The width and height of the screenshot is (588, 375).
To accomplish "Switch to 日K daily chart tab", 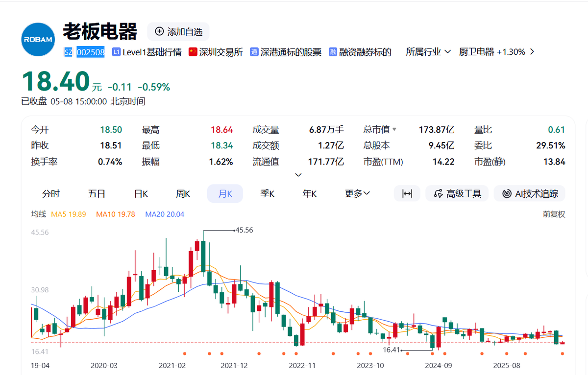I will (141, 194).
